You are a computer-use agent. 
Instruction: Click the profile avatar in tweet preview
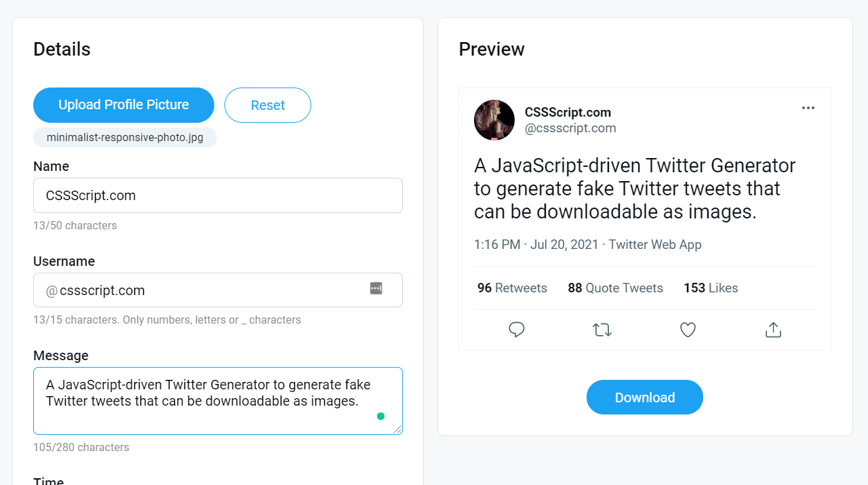coord(494,120)
